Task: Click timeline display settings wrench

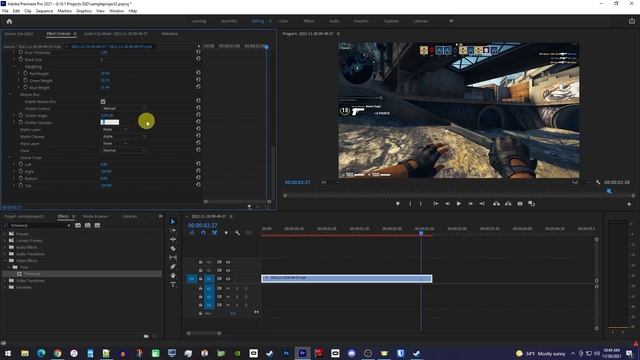Action: click(238, 233)
